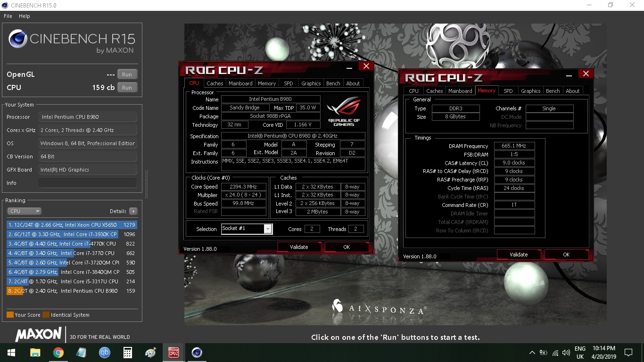
Task: Click Validate in the right CPU-Z window
Action: [519, 255]
